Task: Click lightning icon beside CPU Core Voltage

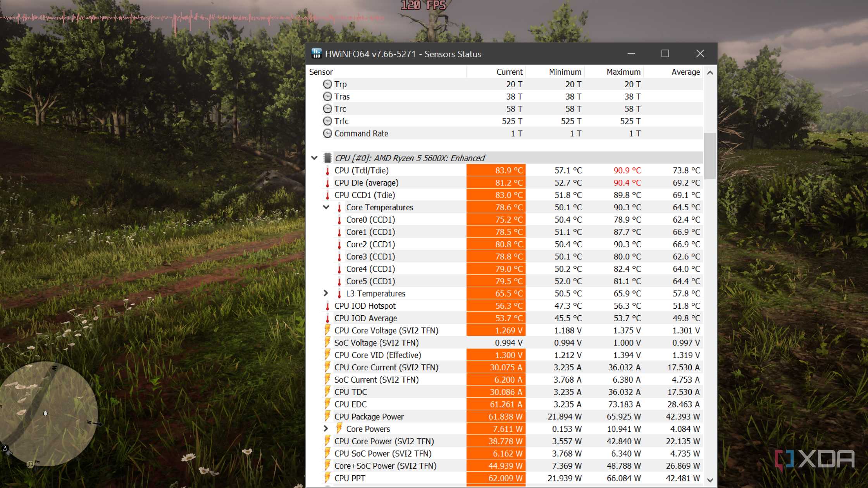Action: click(x=327, y=330)
